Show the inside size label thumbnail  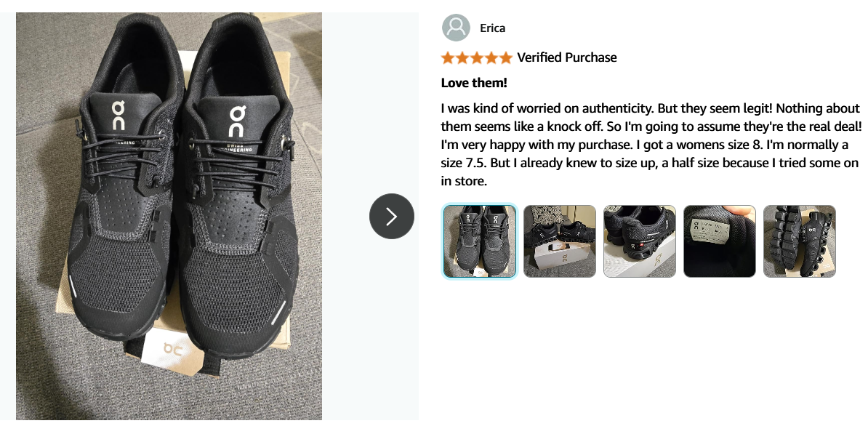click(720, 241)
